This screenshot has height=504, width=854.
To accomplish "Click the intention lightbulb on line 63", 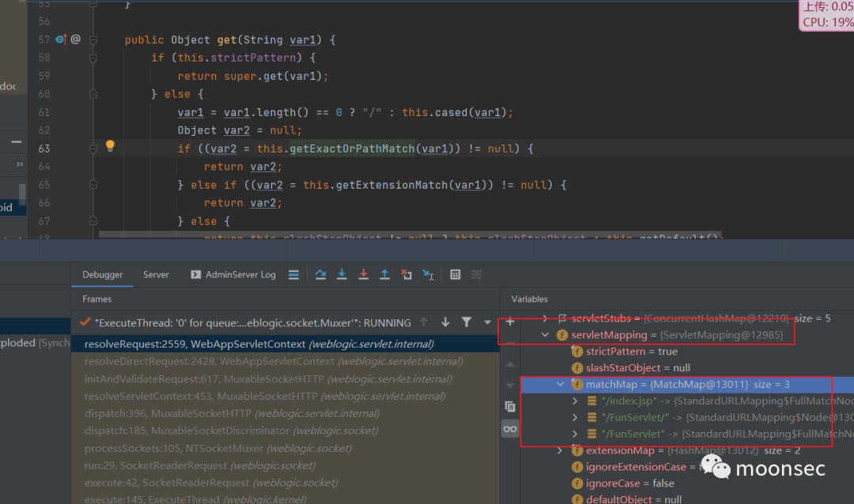I will click(x=110, y=146).
